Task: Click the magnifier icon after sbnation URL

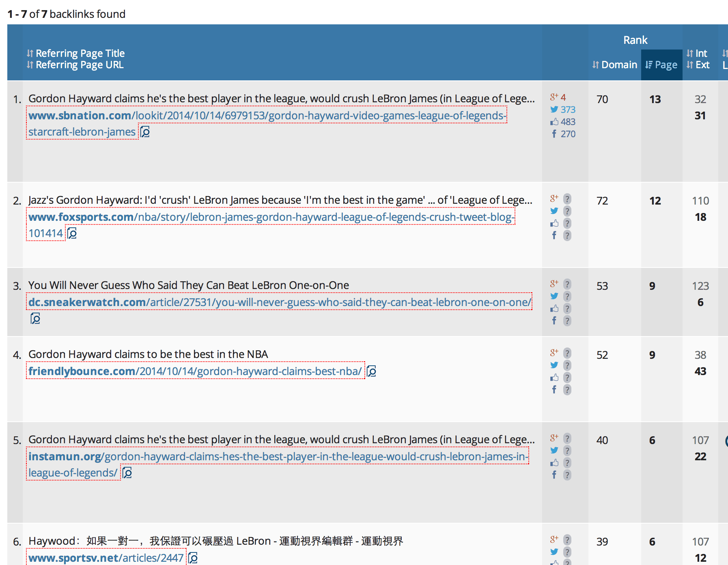Action: (x=145, y=132)
